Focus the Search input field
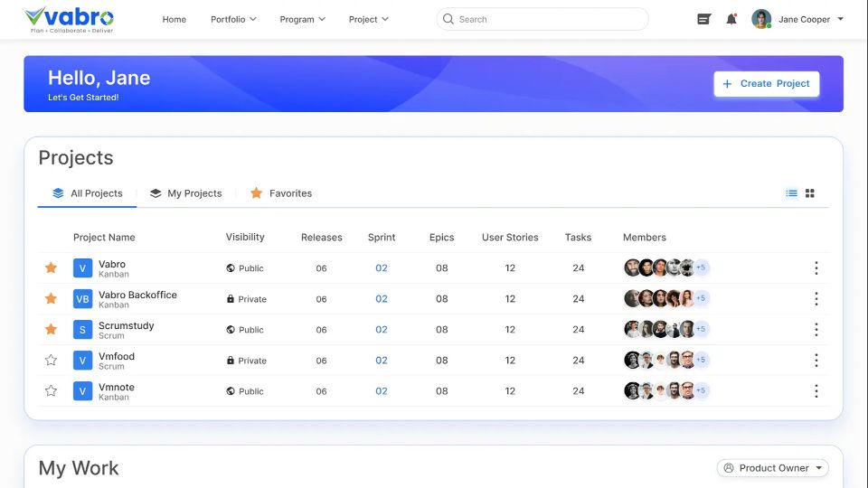This screenshot has width=868, height=488. click(x=542, y=19)
